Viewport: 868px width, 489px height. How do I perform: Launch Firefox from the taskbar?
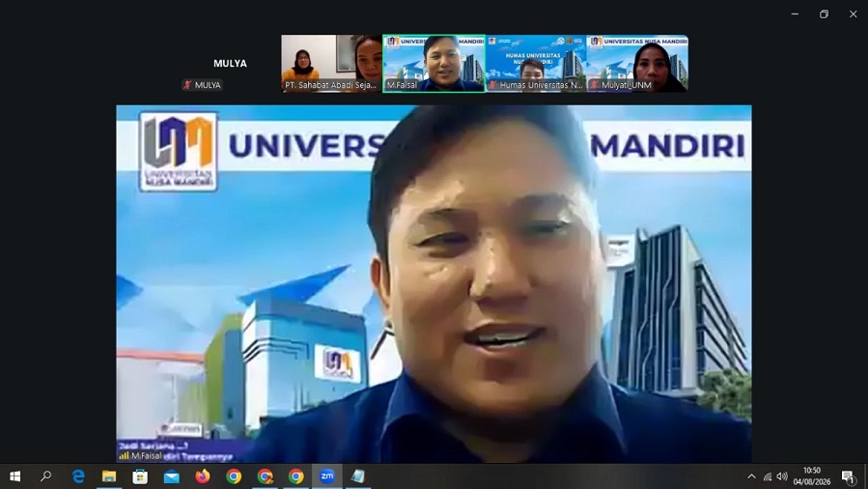pos(203,476)
